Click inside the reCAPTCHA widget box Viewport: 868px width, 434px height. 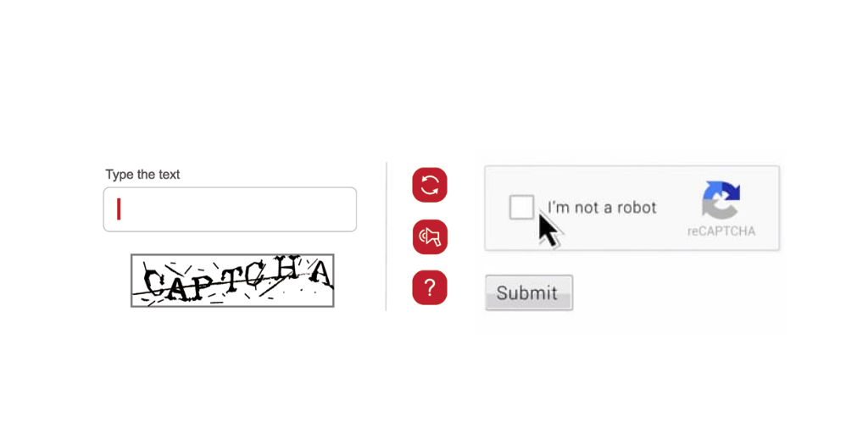632,209
